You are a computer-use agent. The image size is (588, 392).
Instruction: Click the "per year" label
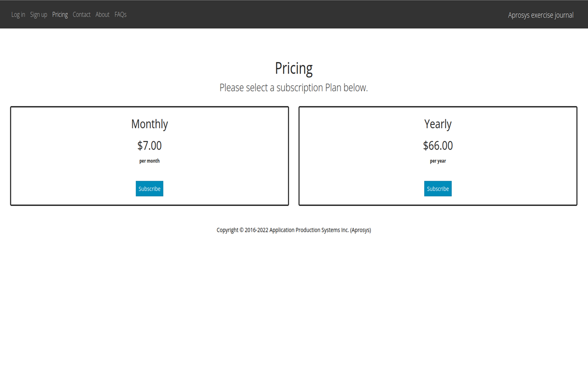[x=438, y=161]
